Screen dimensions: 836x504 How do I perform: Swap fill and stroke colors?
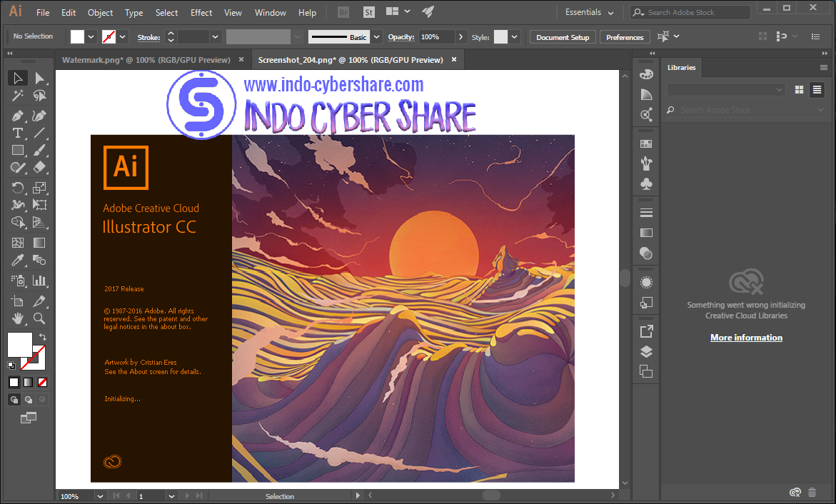tap(43, 337)
